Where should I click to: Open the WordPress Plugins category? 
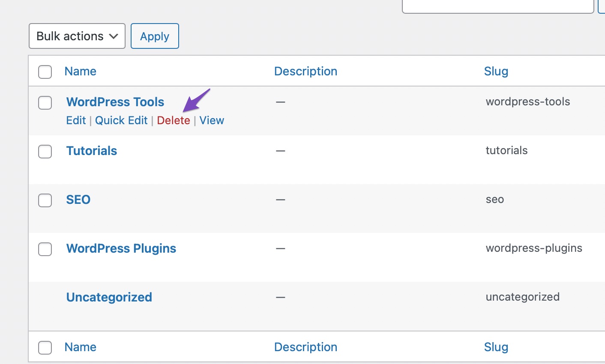121,248
